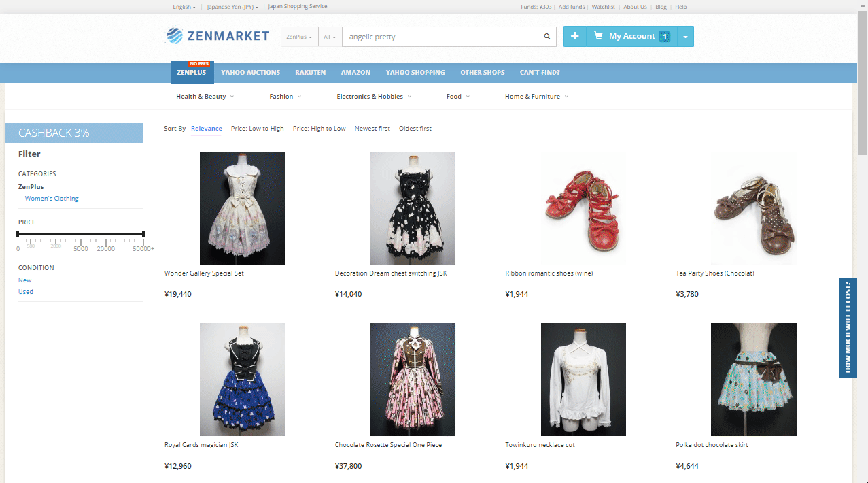
Task: Open the Watchlist link
Action: [604, 7]
